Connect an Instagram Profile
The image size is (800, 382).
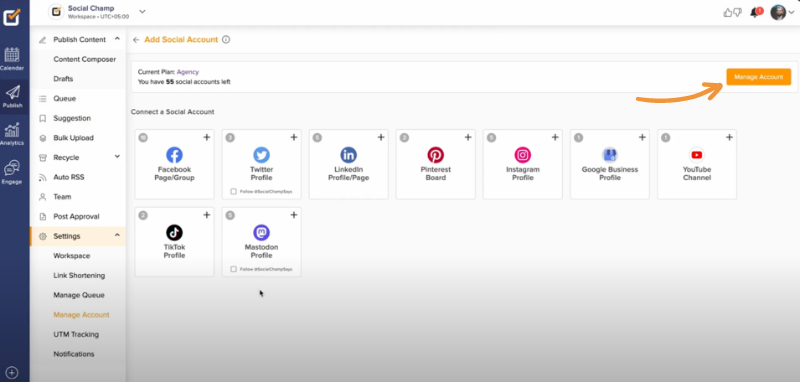pos(522,164)
